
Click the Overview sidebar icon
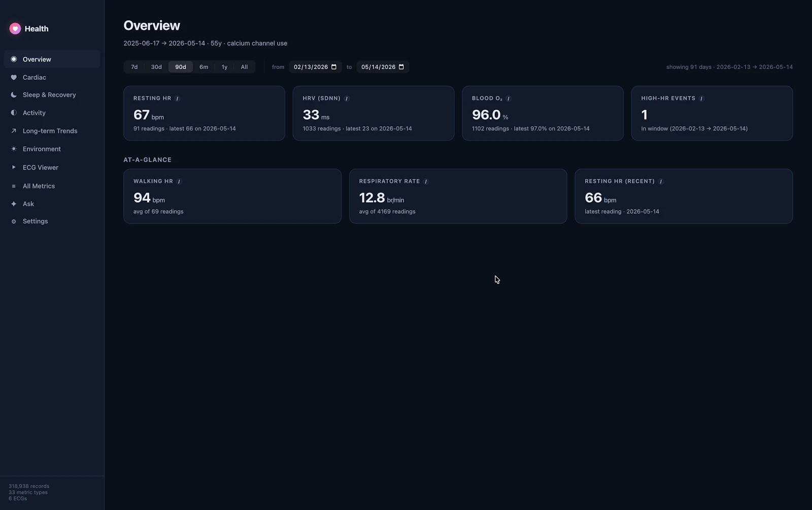[x=14, y=59]
